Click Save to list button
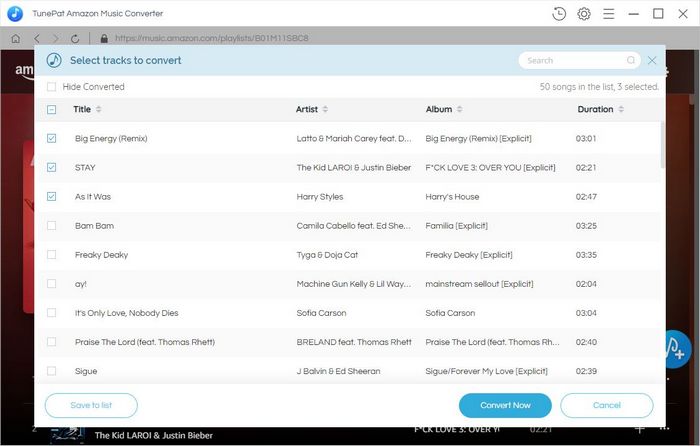Image resolution: width=700 pixels, height=446 pixels. (x=91, y=405)
